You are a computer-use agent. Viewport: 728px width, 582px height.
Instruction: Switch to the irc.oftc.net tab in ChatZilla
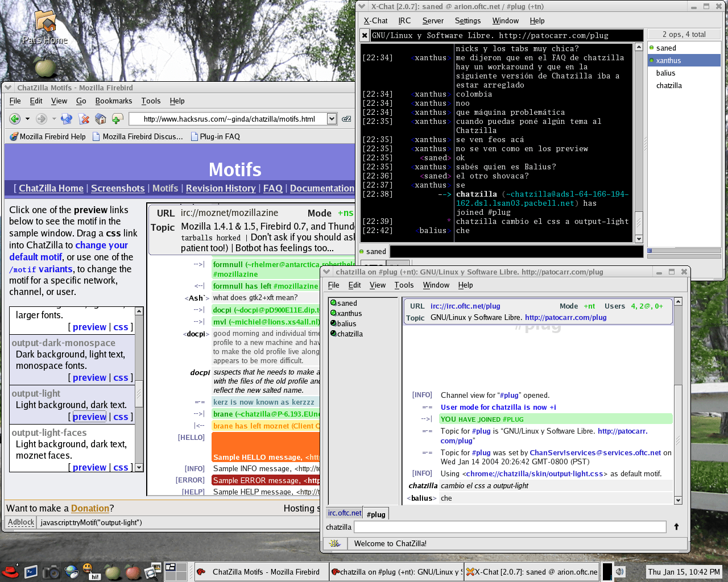click(x=345, y=513)
